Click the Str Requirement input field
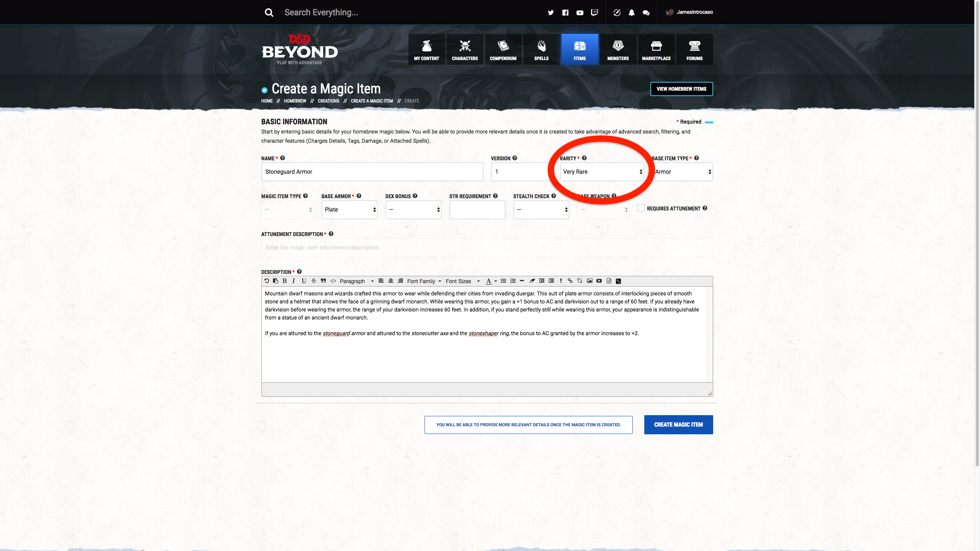This screenshot has height=551, width=980. pyautogui.click(x=477, y=210)
